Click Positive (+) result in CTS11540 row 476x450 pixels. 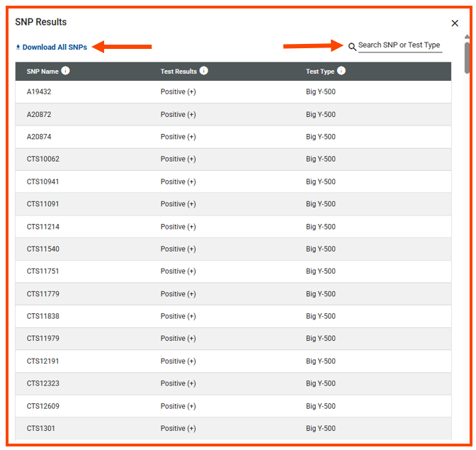[x=178, y=249]
